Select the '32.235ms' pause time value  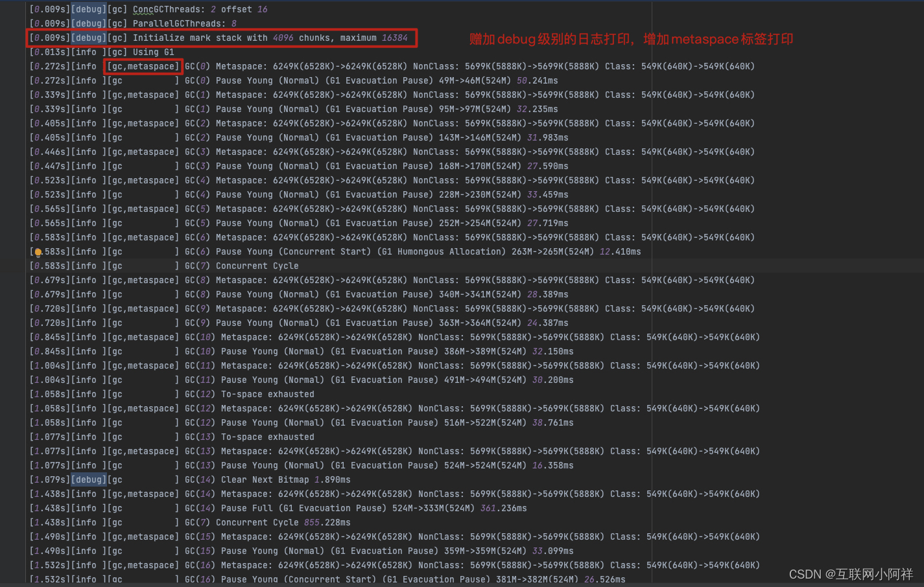point(538,109)
